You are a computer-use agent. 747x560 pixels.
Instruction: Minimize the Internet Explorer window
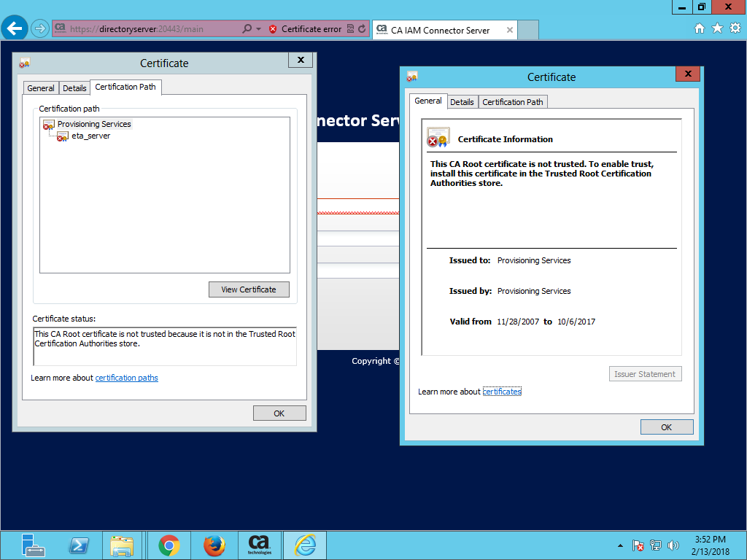point(682,7)
